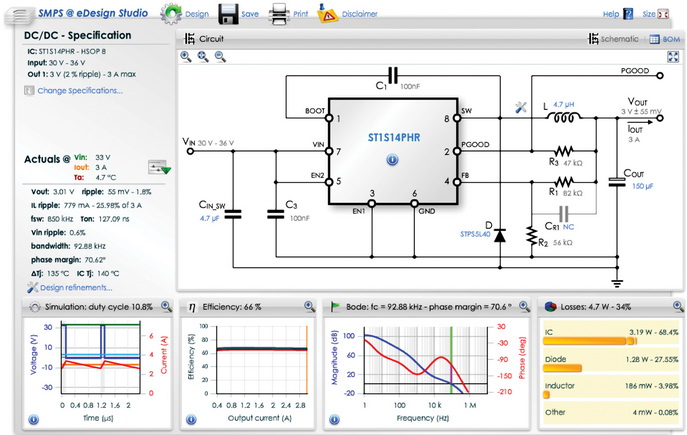687x435 pixels.
Task: Click the CR1 NC value
Action: point(568,227)
